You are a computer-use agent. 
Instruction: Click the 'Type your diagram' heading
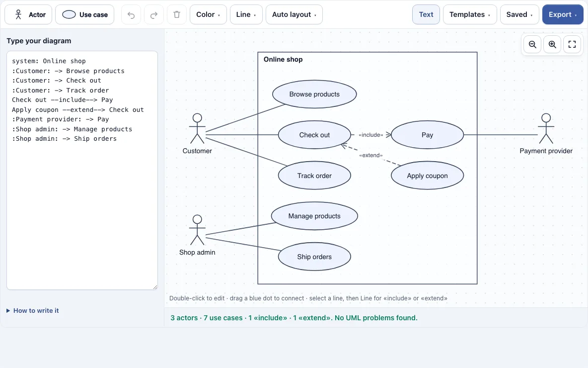click(x=39, y=41)
